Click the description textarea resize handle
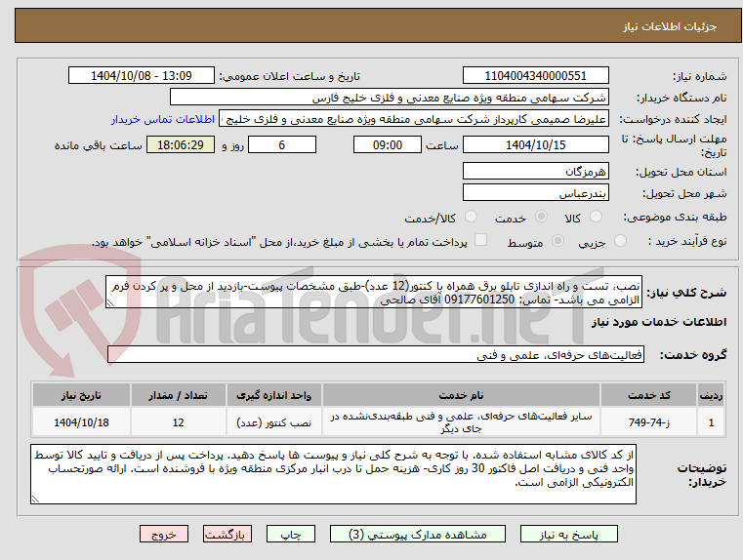The height and width of the screenshot is (560, 743). [110, 303]
